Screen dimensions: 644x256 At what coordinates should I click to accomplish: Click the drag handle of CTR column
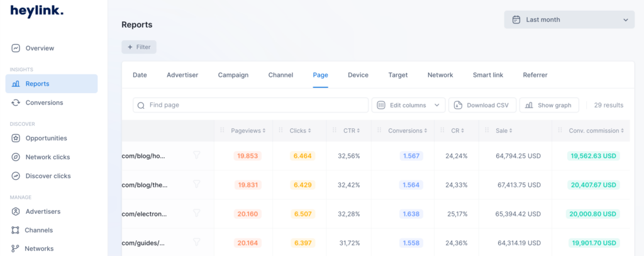[335, 130]
